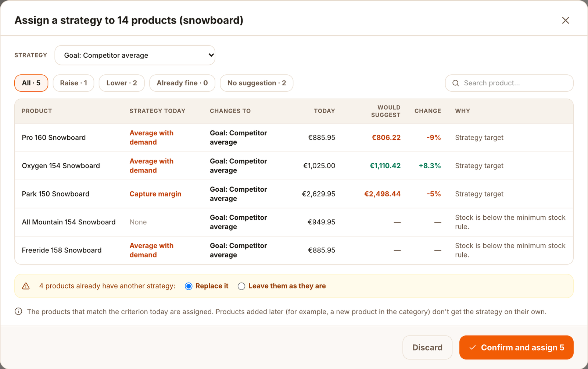Select All Mountain 154 Snowboard name
The image size is (588, 369).
pos(69,222)
